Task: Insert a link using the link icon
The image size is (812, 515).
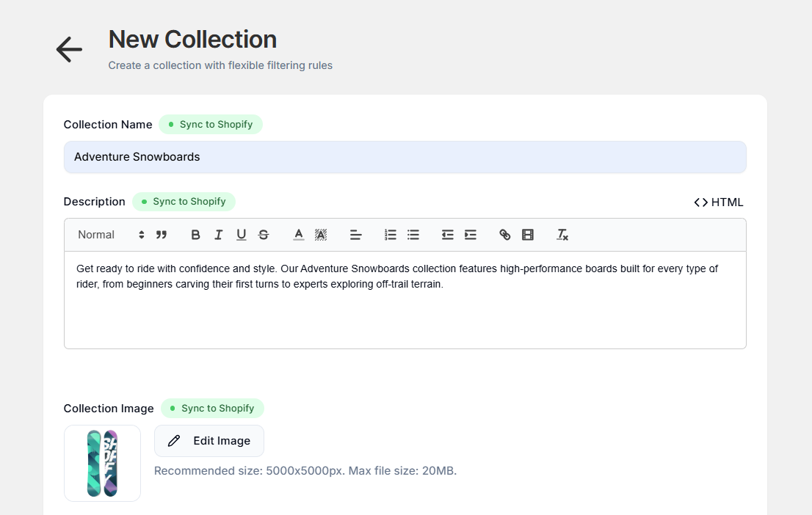Action: coord(504,234)
